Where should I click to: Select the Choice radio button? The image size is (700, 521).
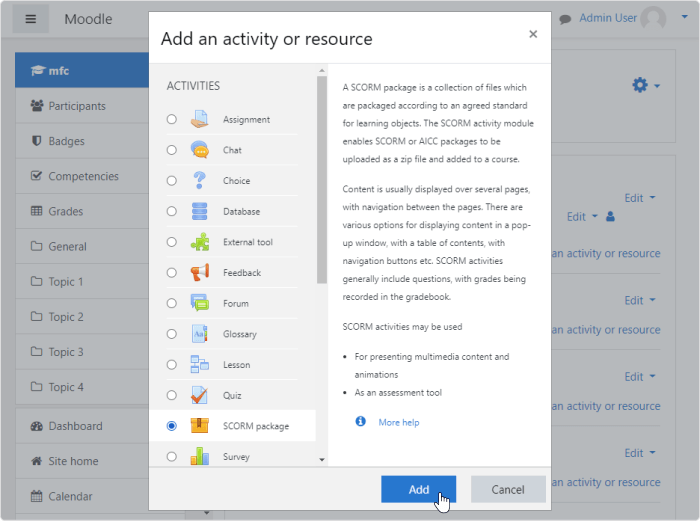171,180
